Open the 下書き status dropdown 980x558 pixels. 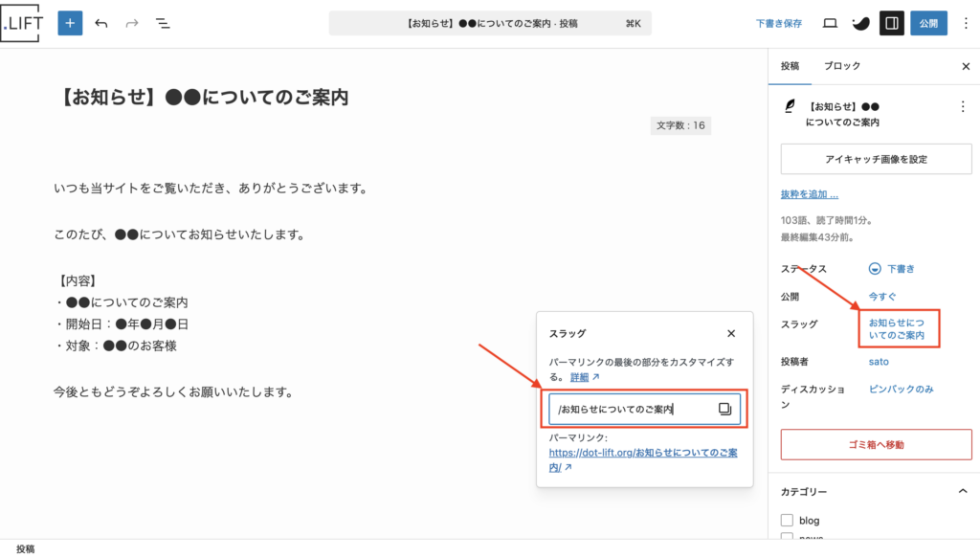pos(892,269)
